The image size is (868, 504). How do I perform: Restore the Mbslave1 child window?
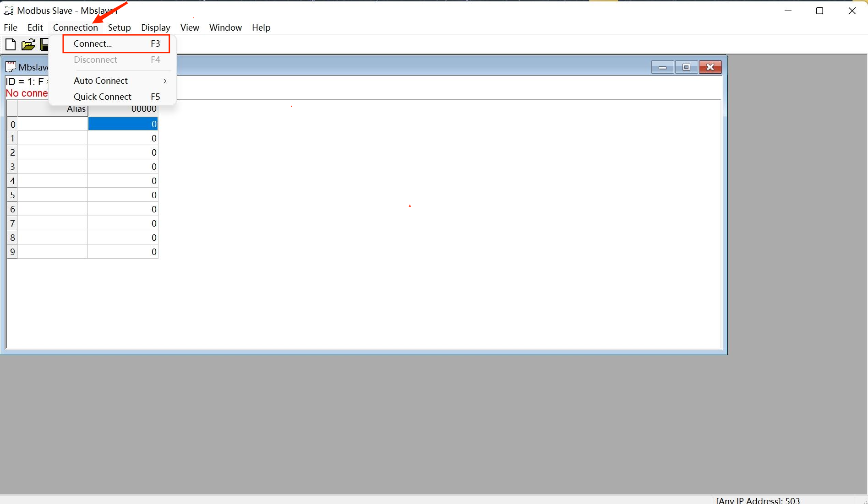click(x=686, y=67)
